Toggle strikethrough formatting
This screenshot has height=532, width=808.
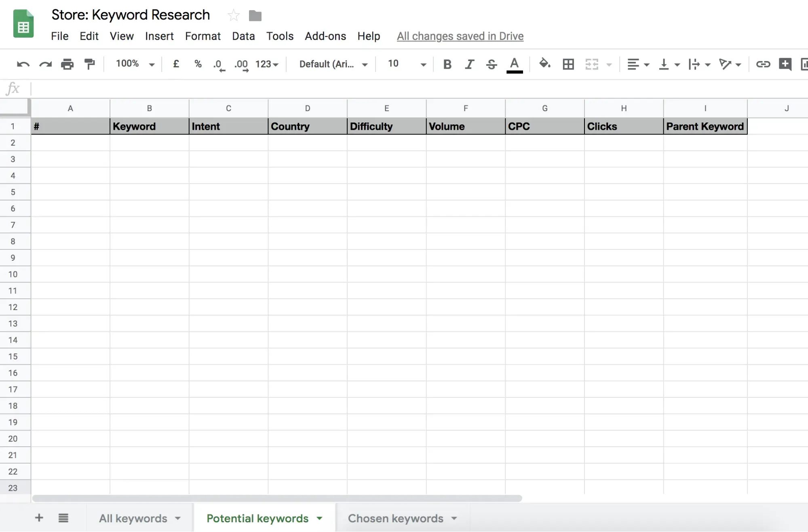point(492,64)
